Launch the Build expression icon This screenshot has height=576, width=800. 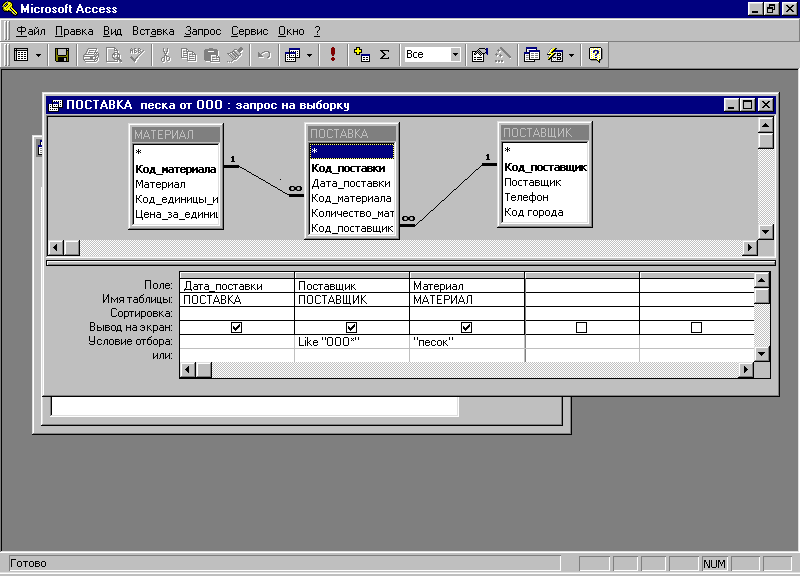[x=503, y=55]
